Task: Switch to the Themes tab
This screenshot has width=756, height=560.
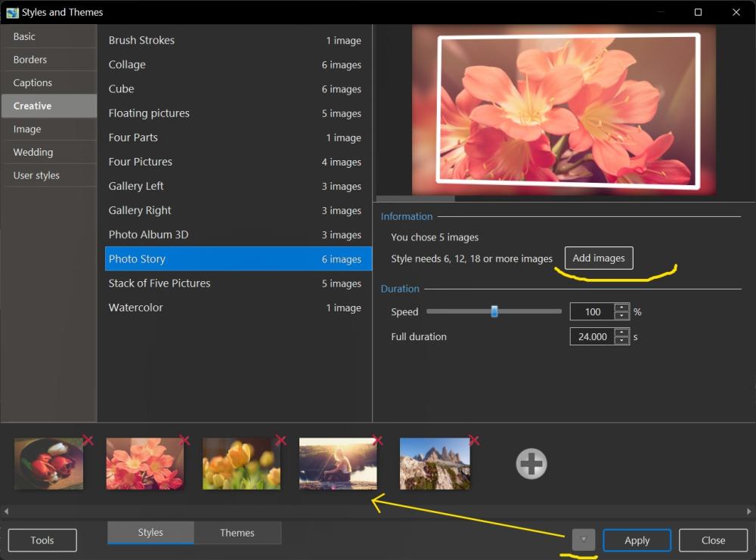Action: pos(237,533)
